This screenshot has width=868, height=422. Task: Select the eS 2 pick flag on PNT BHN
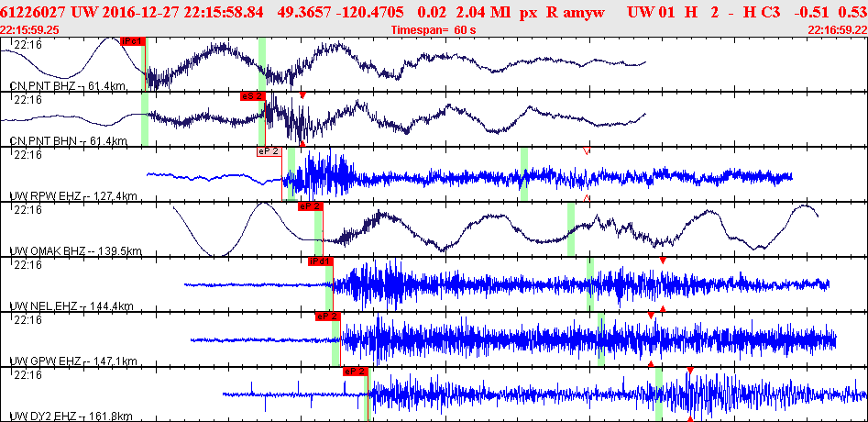pos(253,96)
